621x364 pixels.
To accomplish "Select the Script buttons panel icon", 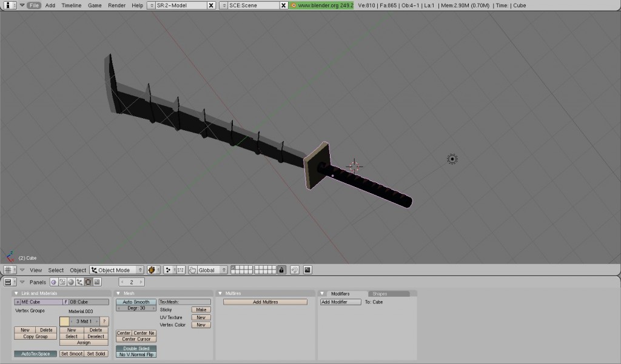I will (62, 282).
